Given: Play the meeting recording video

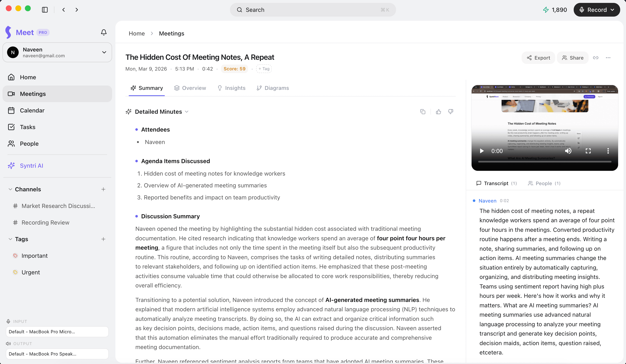Looking at the screenshot, I should (482, 151).
